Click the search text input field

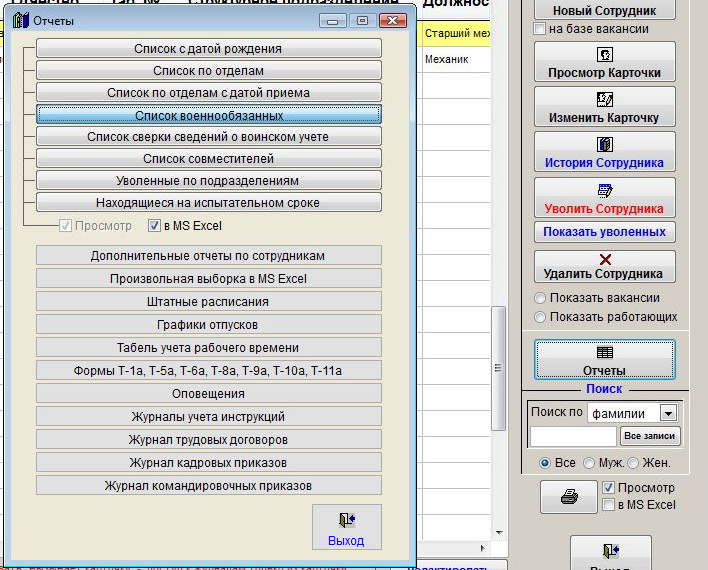pyautogui.click(x=573, y=436)
